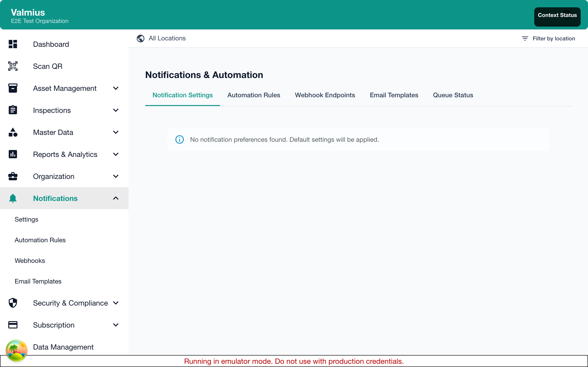Open Webhooks from the Notifications submenu
The height and width of the screenshot is (367, 588).
coord(30,261)
